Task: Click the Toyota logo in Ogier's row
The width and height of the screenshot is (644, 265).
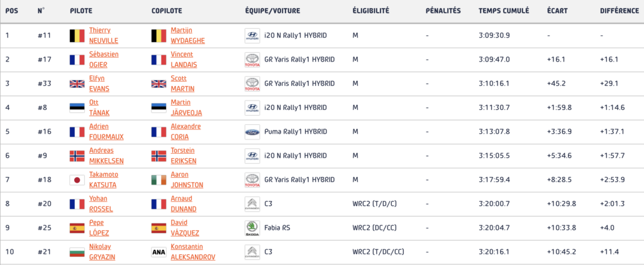Action: 252,60
